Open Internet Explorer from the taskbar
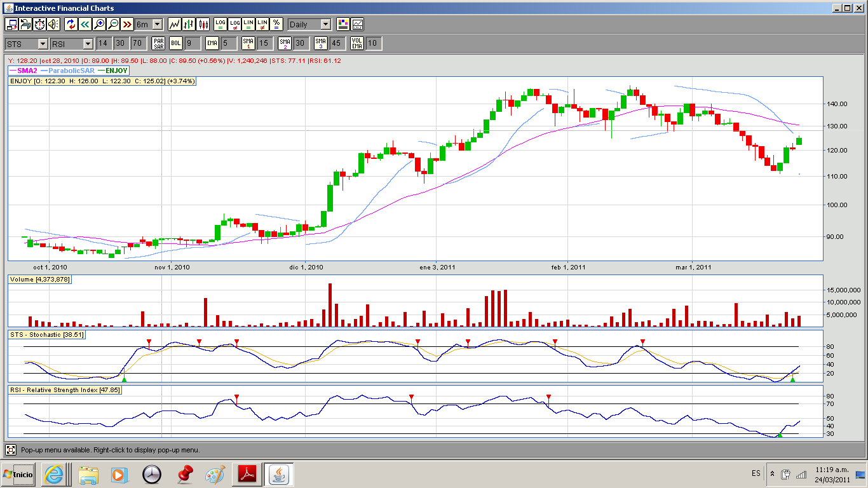Screen dimensions: 868x488 (x=54, y=474)
